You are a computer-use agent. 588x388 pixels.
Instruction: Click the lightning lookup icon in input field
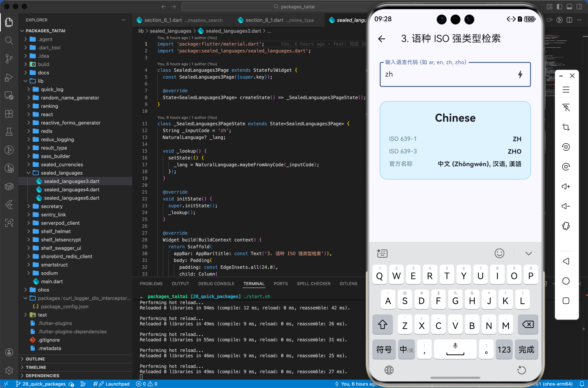(x=520, y=74)
